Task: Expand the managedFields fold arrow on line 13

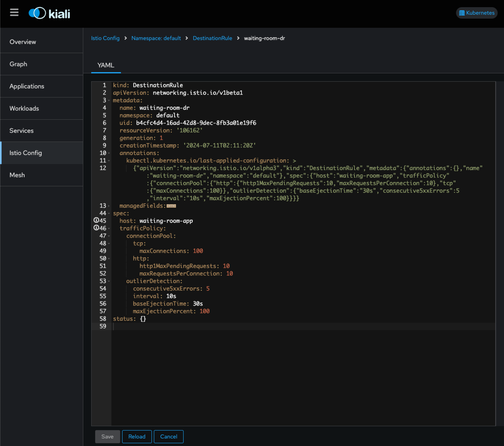Action: [x=109, y=206]
